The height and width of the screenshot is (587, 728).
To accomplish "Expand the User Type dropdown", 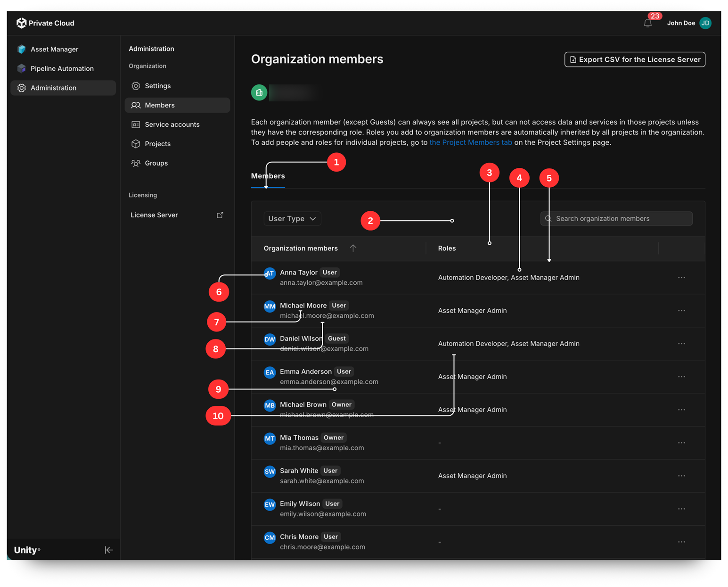I will (292, 219).
